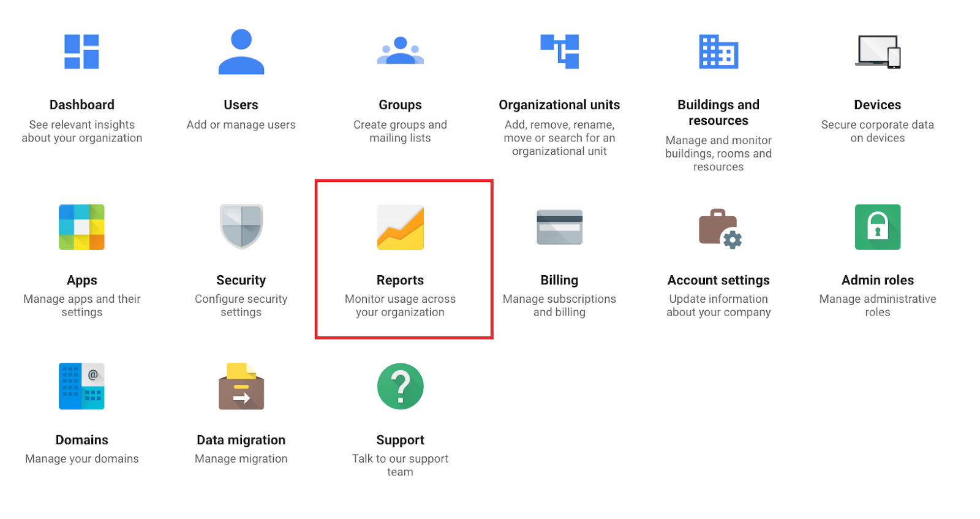Open the Buildings and resources icon

pyautogui.click(x=718, y=51)
